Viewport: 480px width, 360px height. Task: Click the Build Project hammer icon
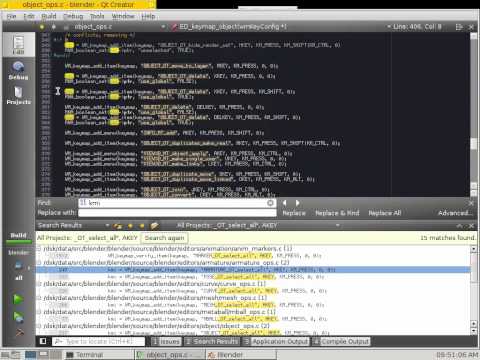[19, 332]
